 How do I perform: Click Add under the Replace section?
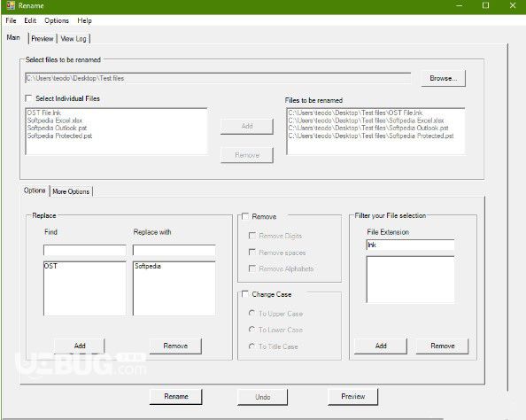[80, 346]
